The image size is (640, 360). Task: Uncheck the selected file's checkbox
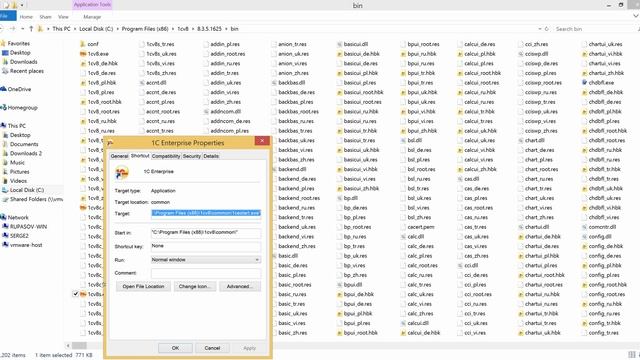(76, 294)
